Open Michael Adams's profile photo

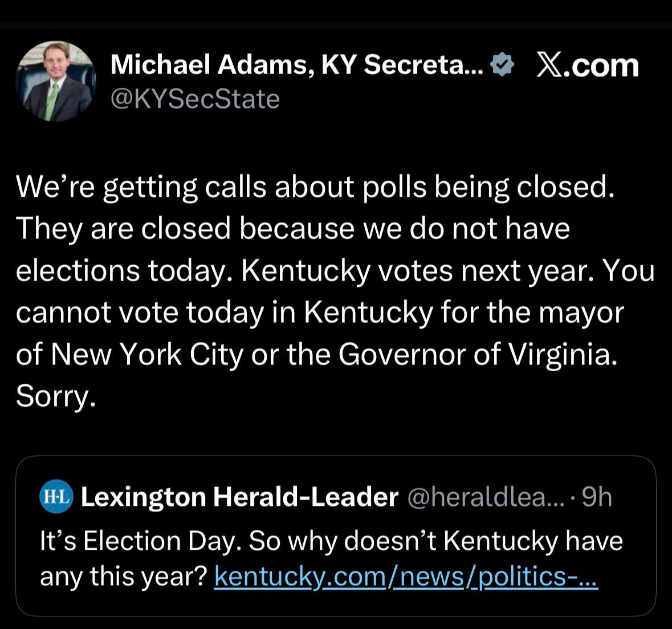[55, 81]
